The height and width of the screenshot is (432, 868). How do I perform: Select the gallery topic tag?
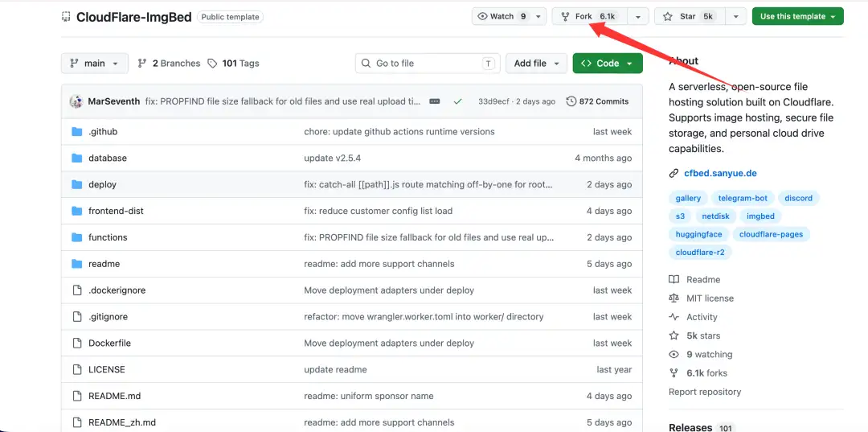click(x=688, y=198)
